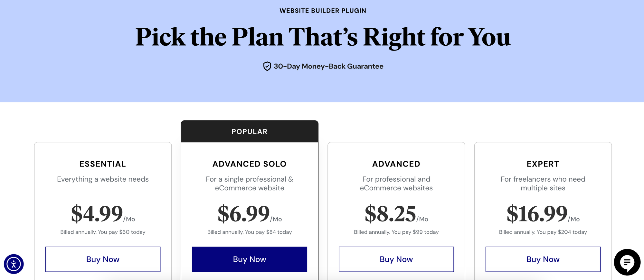The image size is (644, 280).
Task: Click the $4.99 per month price
Action: coord(97,214)
